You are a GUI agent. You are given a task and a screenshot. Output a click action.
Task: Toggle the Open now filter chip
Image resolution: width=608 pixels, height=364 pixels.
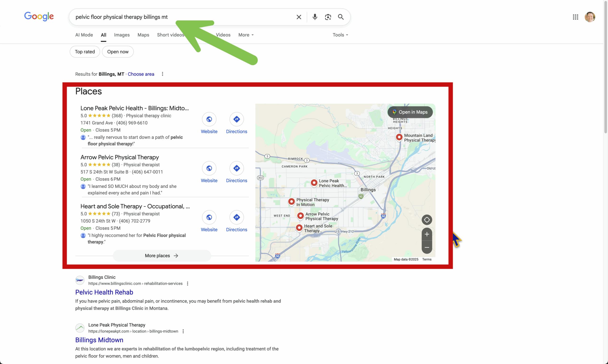click(x=118, y=52)
